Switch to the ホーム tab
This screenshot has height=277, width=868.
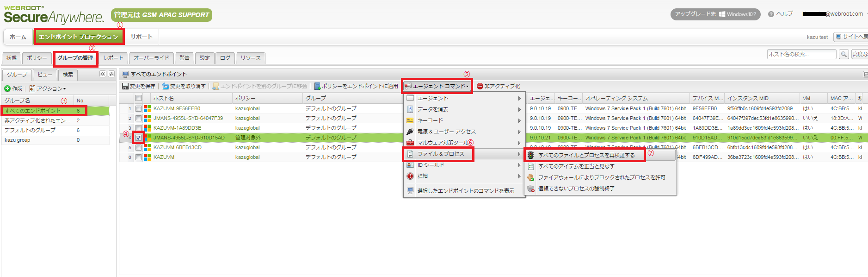18,37
